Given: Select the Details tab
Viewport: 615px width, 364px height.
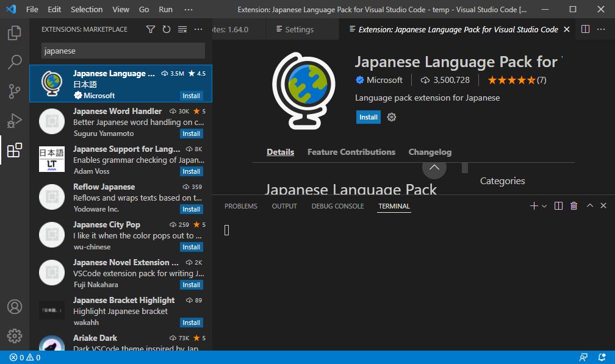Looking at the screenshot, I should (280, 152).
